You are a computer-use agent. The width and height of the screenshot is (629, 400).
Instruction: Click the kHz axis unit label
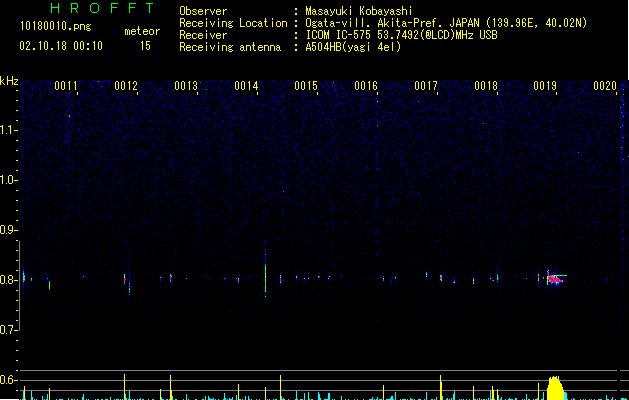pyautogui.click(x=9, y=81)
